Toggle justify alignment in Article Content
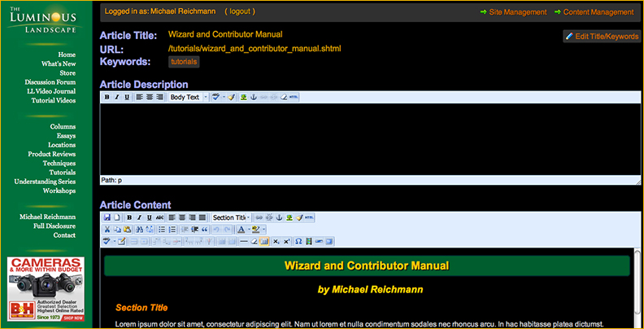The image size is (644, 329). [x=202, y=217]
